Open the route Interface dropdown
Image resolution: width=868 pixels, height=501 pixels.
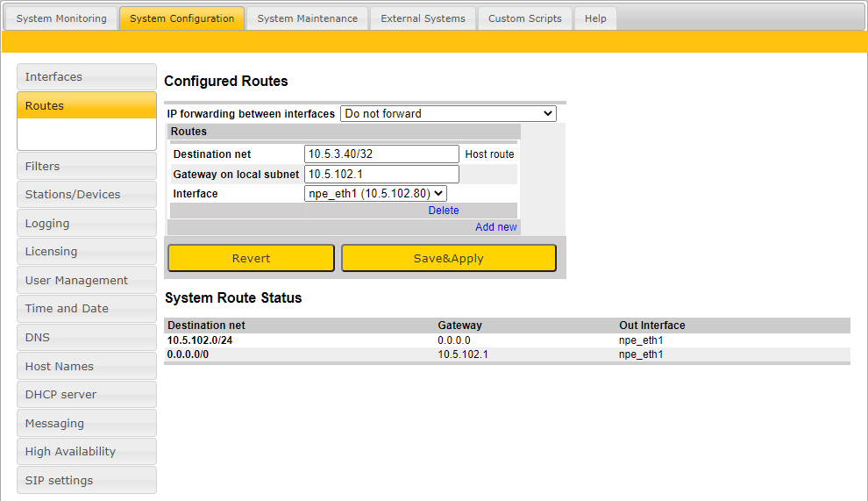coord(375,194)
